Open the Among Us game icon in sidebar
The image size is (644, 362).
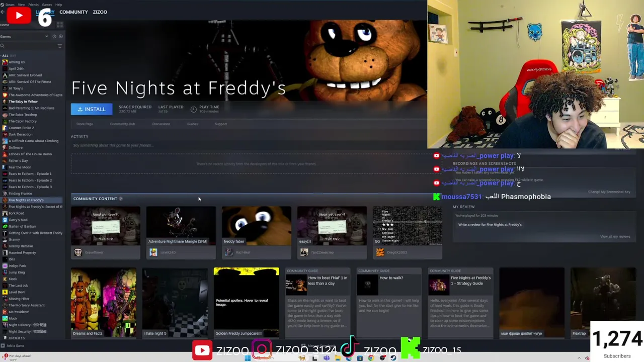coord(5,62)
